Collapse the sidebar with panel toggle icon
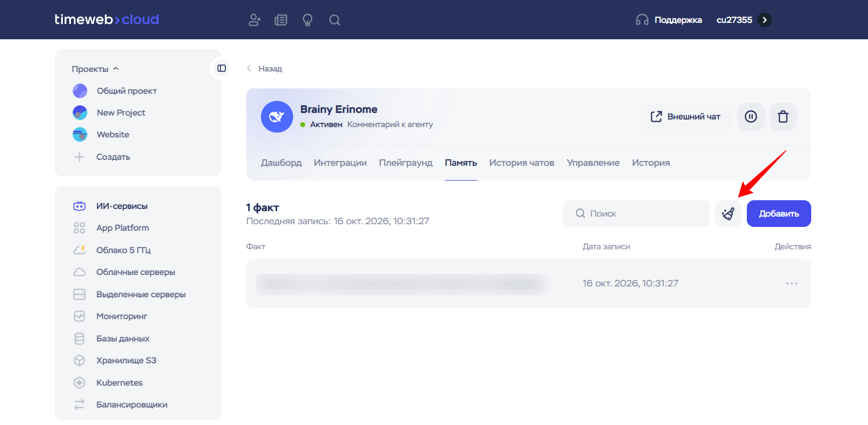Screen dimensions: 868x425 click(x=222, y=68)
